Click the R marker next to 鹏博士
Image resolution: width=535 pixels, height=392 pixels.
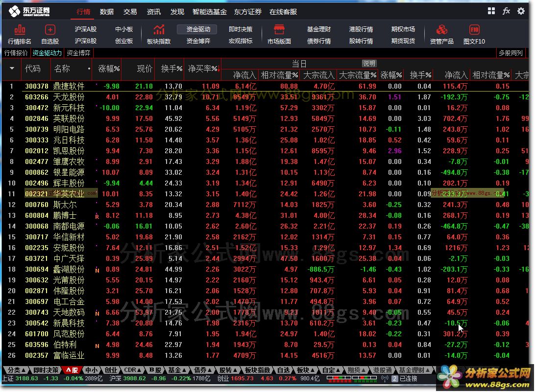97,216
